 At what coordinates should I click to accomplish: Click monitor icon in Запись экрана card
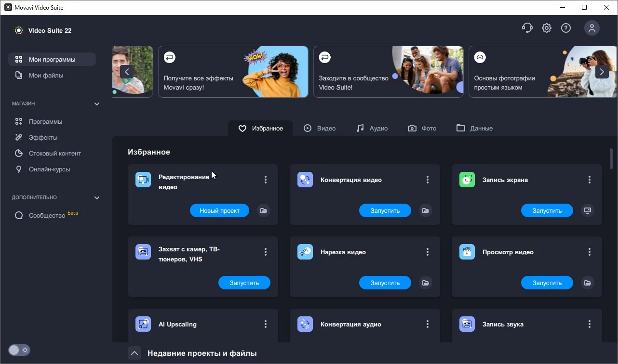click(x=587, y=210)
